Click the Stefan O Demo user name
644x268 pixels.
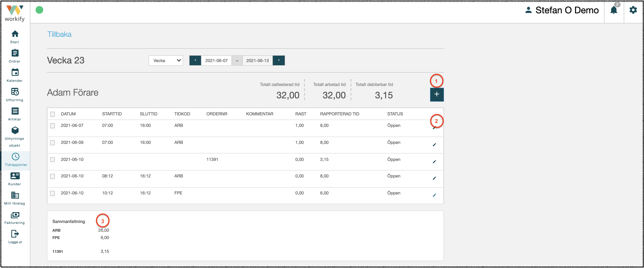pos(567,10)
